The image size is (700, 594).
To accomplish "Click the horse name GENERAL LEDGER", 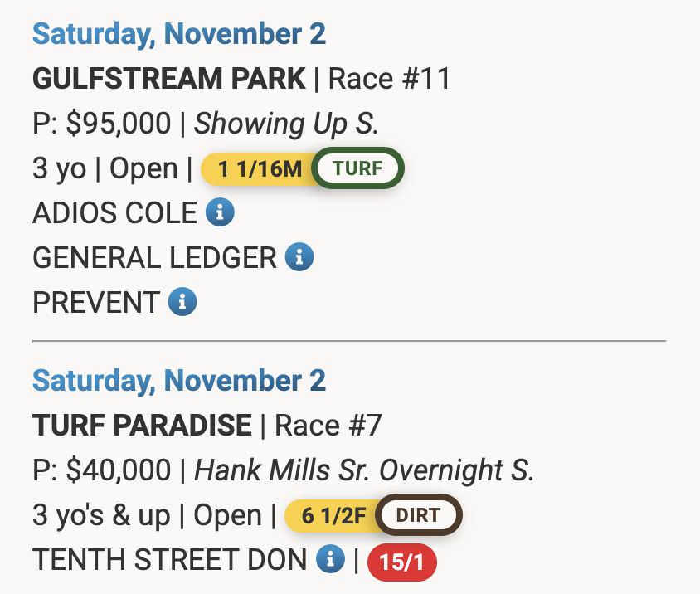I will 154,258.
